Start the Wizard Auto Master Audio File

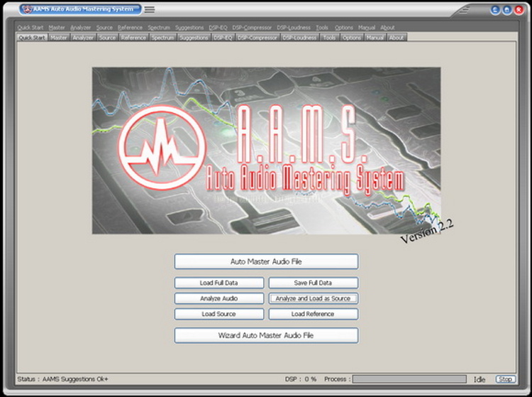click(x=266, y=335)
